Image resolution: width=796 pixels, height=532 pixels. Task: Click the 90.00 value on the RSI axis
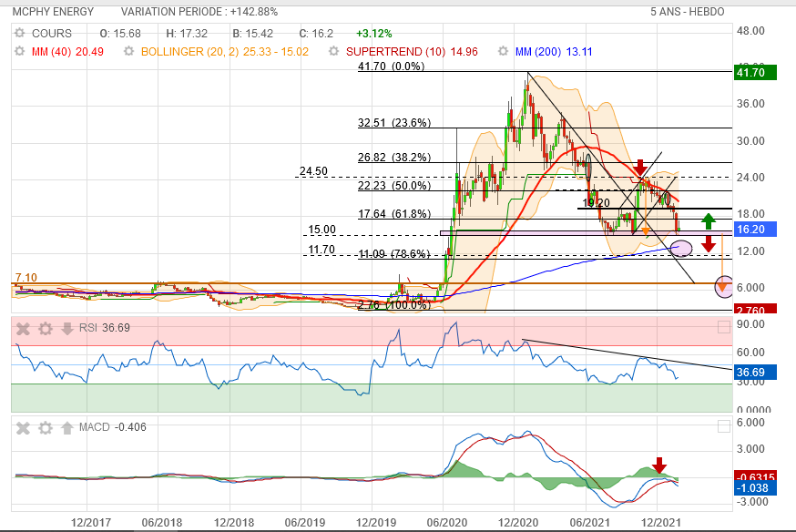click(750, 324)
